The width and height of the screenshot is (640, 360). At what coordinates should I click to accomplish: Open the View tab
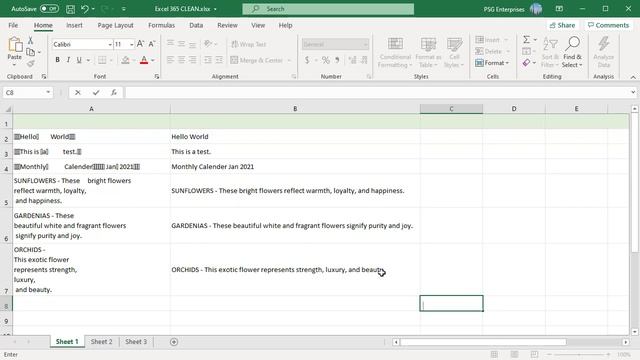click(258, 25)
